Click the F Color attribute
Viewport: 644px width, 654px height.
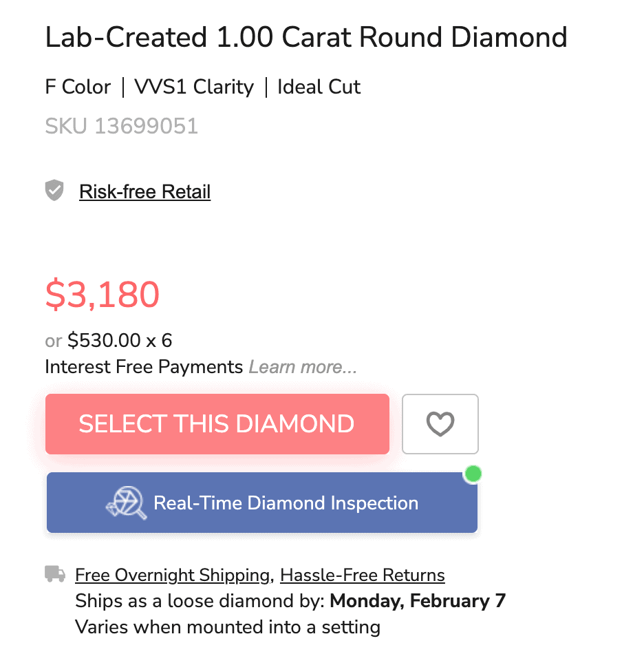[78, 87]
